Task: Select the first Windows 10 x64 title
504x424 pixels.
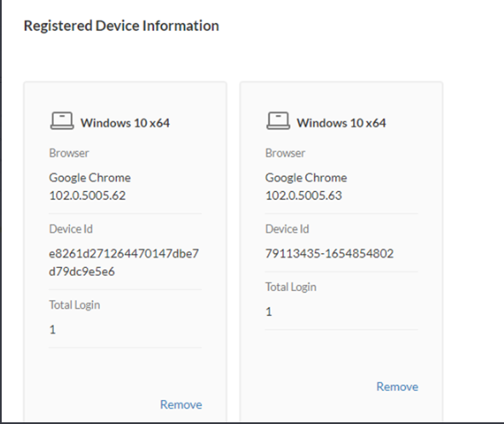Action: coord(125,123)
